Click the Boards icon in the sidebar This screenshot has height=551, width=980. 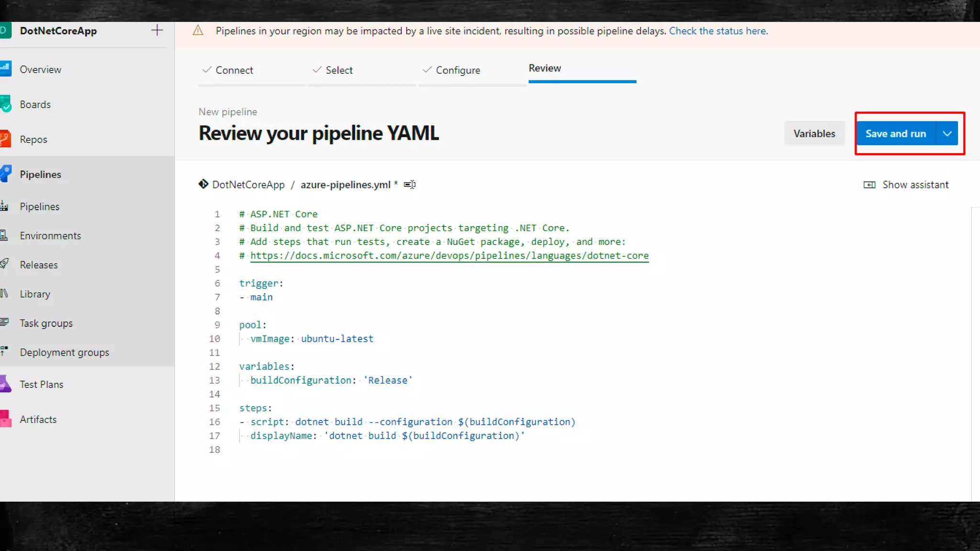(x=5, y=104)
